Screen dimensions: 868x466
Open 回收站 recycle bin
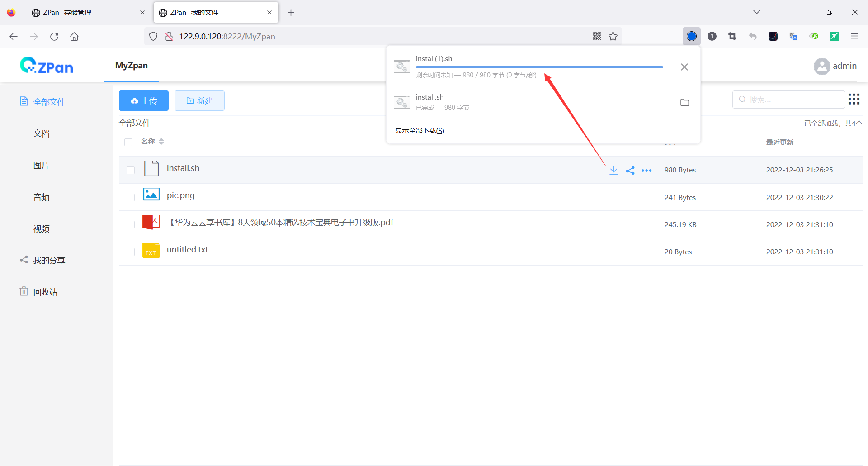point(45,292)
